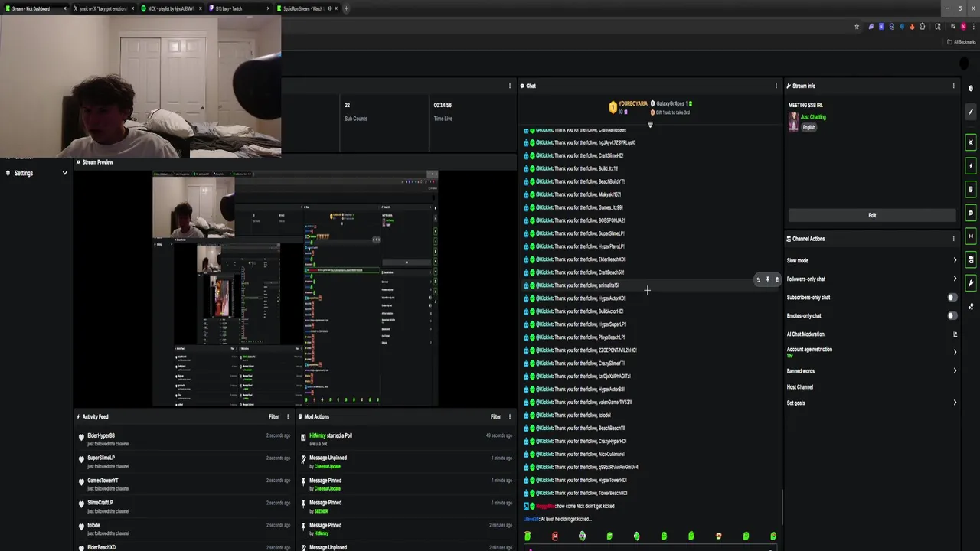
Task: Click the poll icon beside HitMnky started a Poll
Action: pos(303,438)
